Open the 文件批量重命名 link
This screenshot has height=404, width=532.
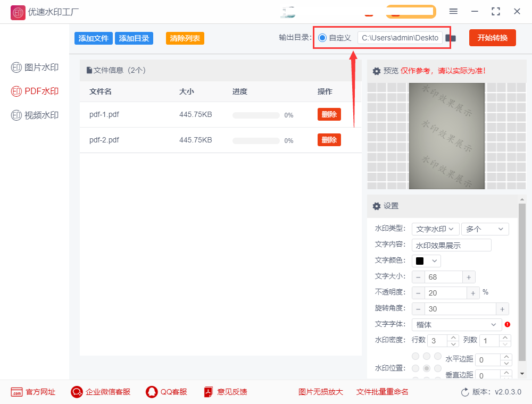382,392
